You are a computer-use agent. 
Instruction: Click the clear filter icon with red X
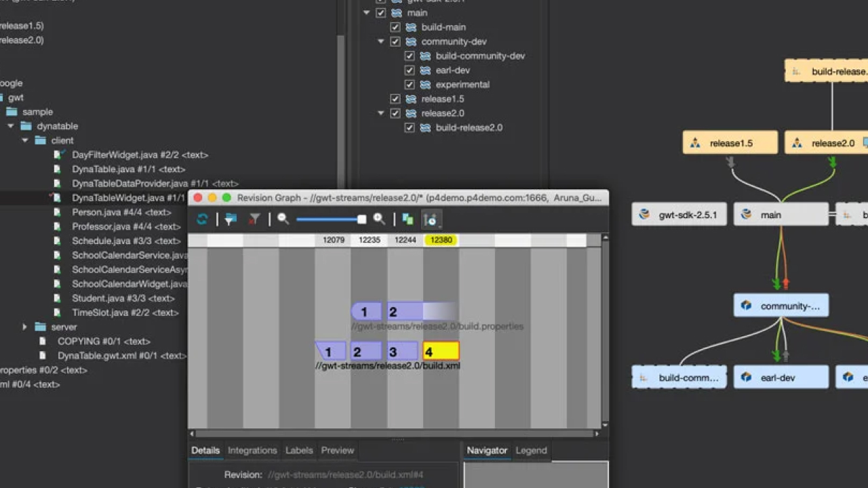254,219
